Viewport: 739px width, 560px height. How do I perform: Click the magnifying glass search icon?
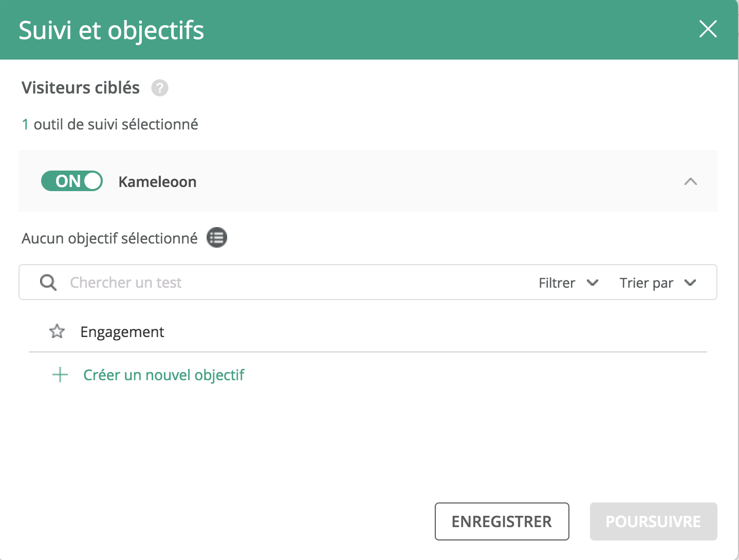[x=48, y=283]
